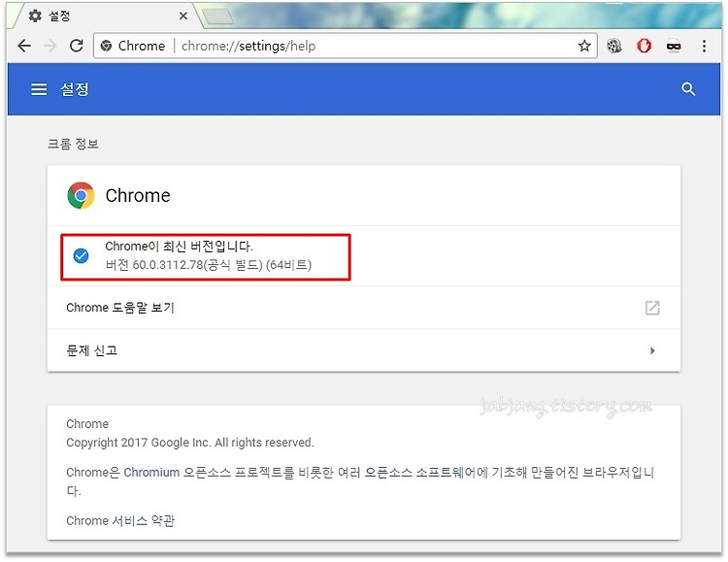Viewport: 728px width, 562px height.
Task: Click the blue update checkmark icon
Action: (x=81, y=255)
